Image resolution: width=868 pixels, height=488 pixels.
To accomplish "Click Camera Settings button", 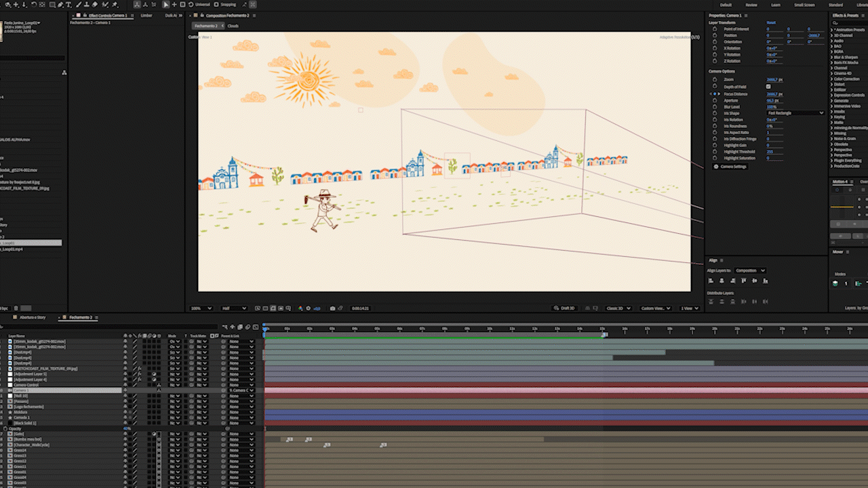I will tap(730, 167).
